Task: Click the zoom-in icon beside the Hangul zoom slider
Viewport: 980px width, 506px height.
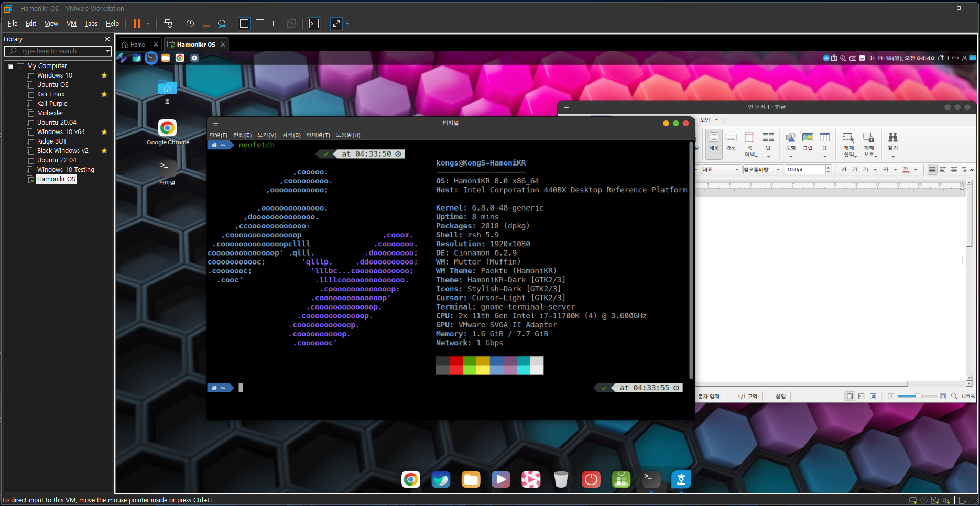Action: 943,396
